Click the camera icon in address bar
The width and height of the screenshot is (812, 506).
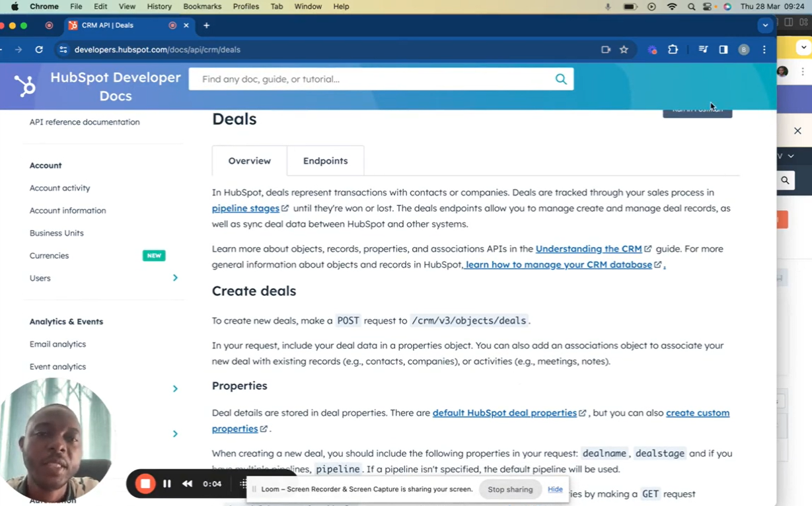pos(605,50)
